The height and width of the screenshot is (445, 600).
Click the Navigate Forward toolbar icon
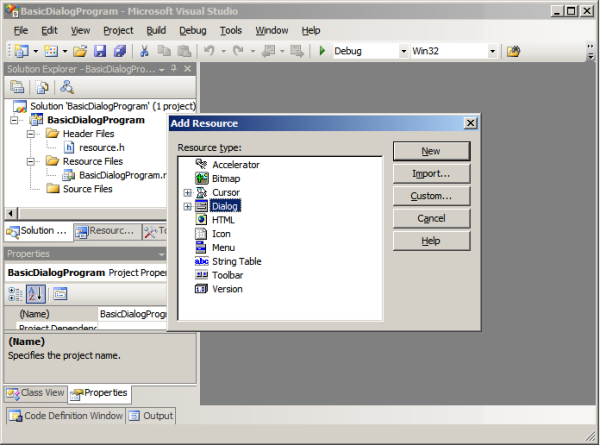point(297,51)
